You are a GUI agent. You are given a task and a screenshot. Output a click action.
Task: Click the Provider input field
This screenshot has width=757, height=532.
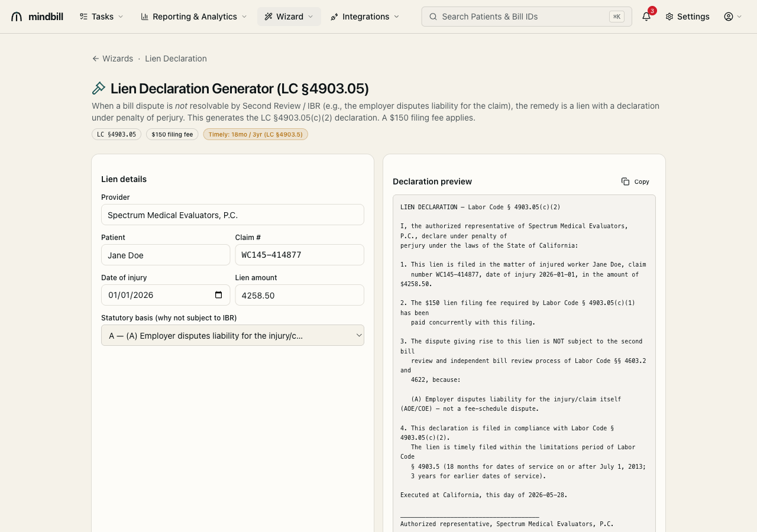(x=232, y=215)
